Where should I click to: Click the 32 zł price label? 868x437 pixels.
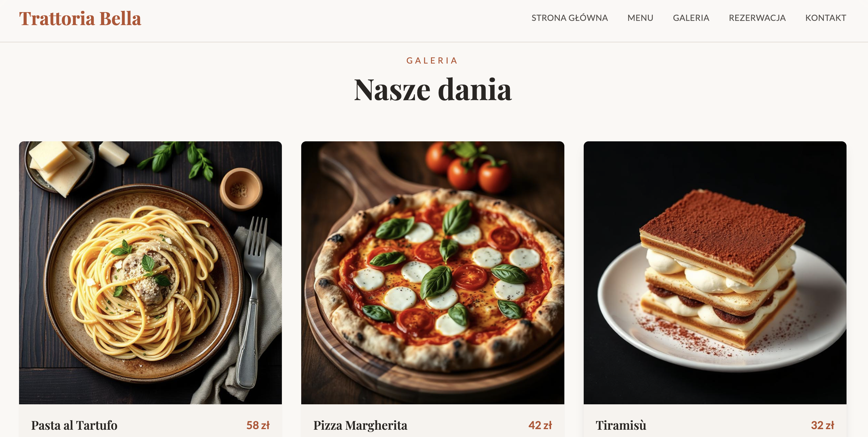click(x=823, y=425)
